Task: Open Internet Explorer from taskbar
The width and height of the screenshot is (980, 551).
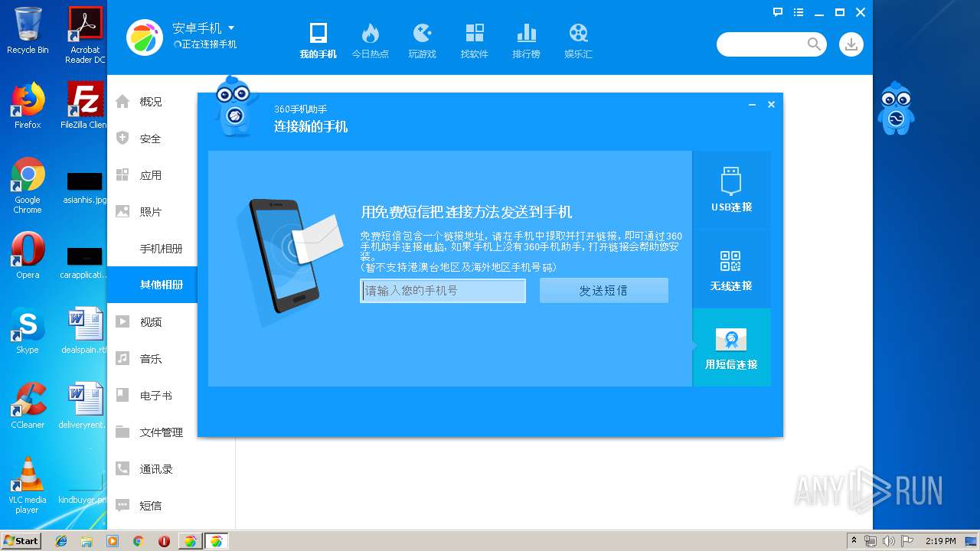Action: coord(61,541)
